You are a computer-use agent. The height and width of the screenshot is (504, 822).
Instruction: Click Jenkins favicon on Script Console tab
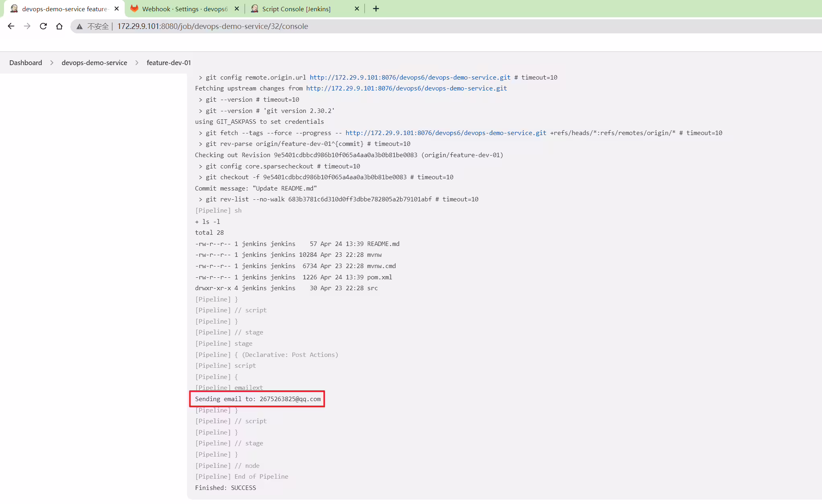[255, 8]
